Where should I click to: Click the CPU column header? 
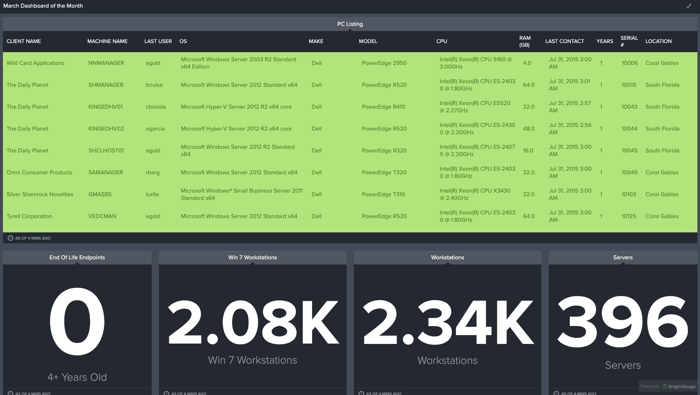tap(442, 41)
